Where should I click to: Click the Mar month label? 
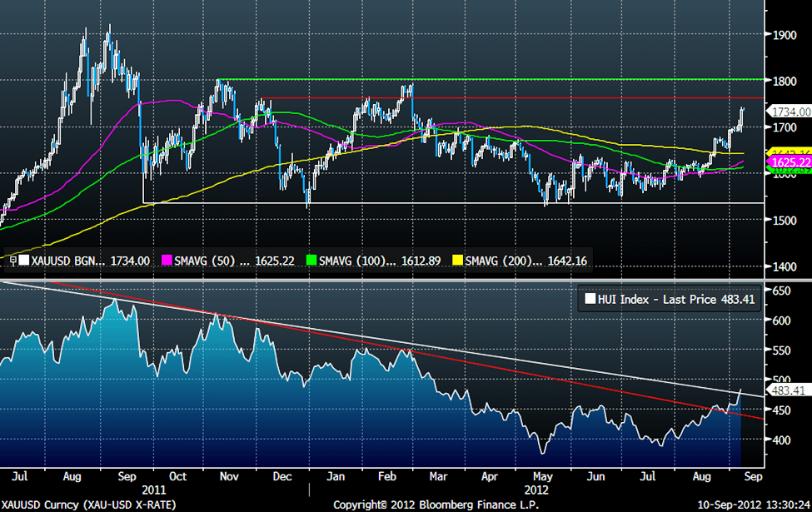click(438, 476)
